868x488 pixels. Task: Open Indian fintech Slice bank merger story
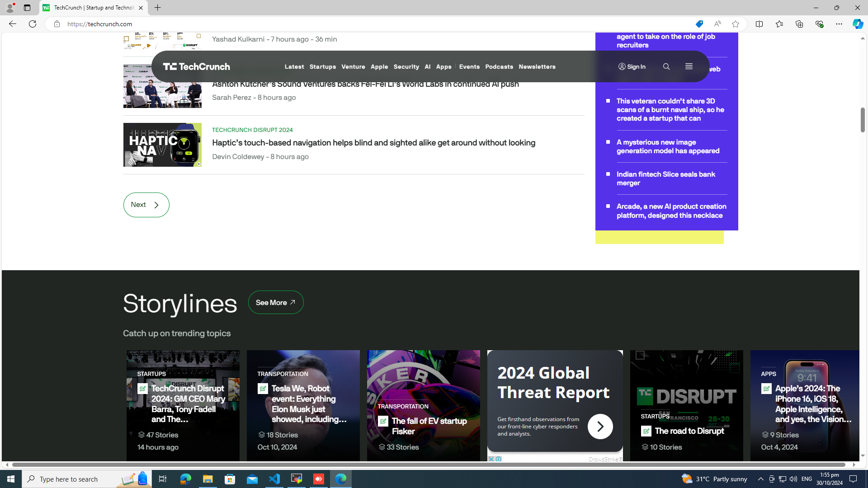tap(665, 178)
